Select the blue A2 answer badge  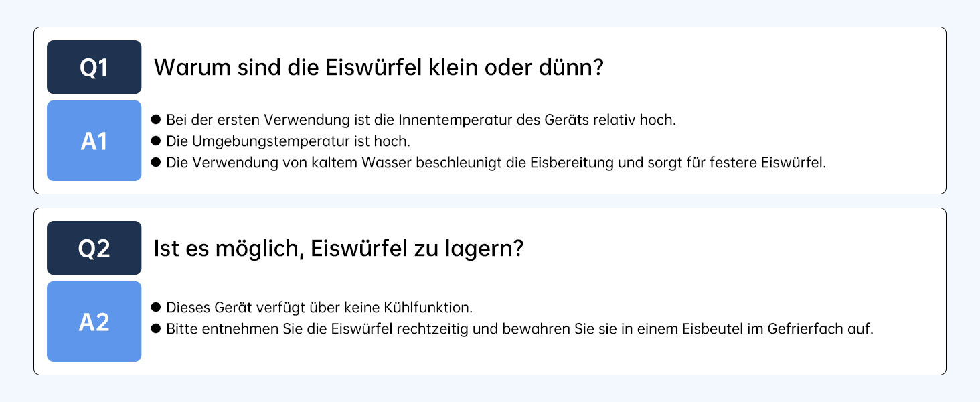point(94,322)
